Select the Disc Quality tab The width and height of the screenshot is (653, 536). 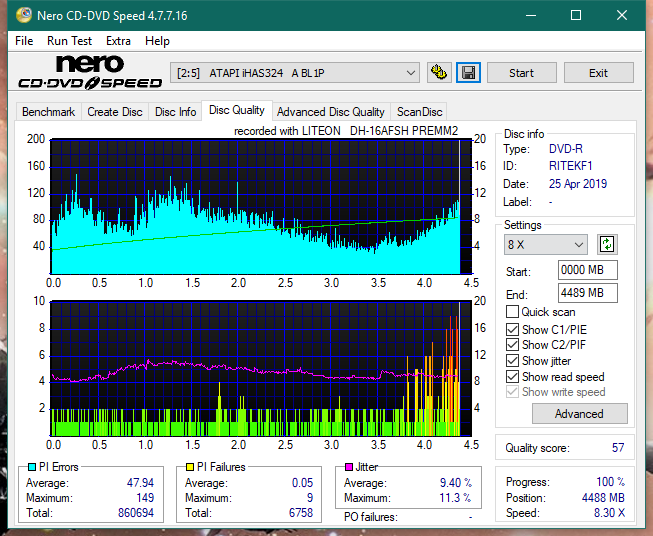coord(237,110)
